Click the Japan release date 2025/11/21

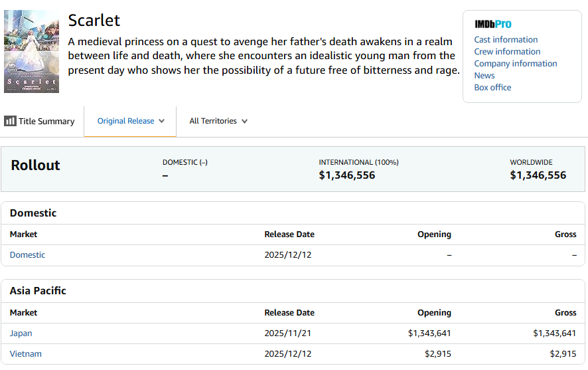click(x=287, y=333)
